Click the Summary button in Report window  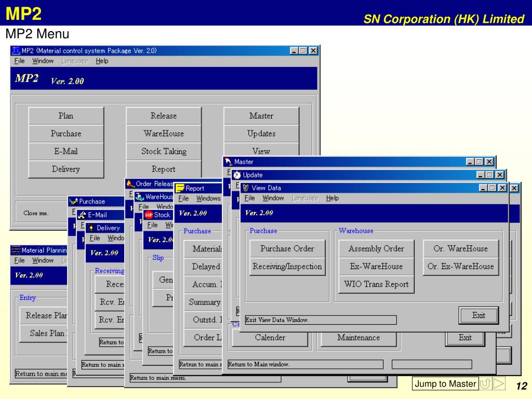tap(203, 302)
